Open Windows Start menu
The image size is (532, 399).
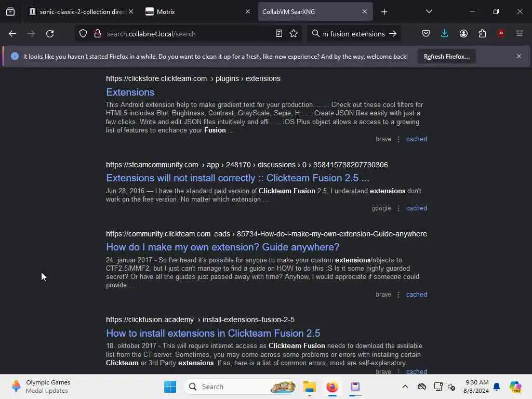click(170, 387)
